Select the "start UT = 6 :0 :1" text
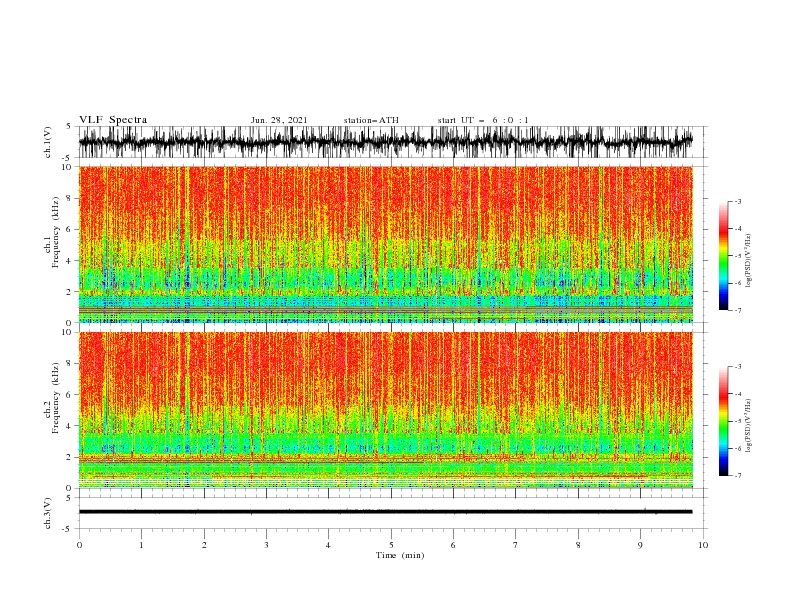Viewport: 792px width, 612px height. click(x=483, y=120)
